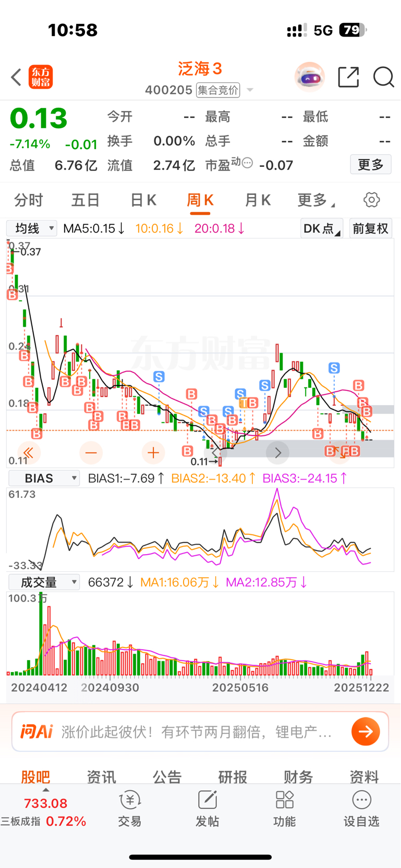Tap the -7.14% change percentage
The image size is (401, 868).
(x=30, y=144)
